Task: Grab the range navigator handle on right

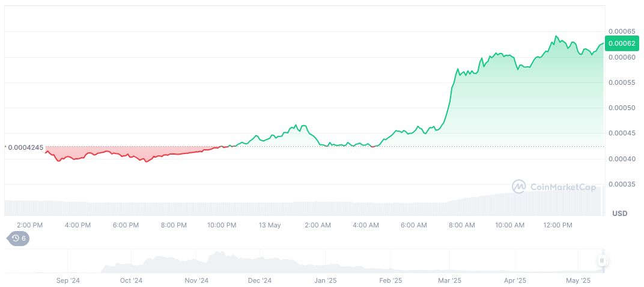Action: tap(602, 261)
